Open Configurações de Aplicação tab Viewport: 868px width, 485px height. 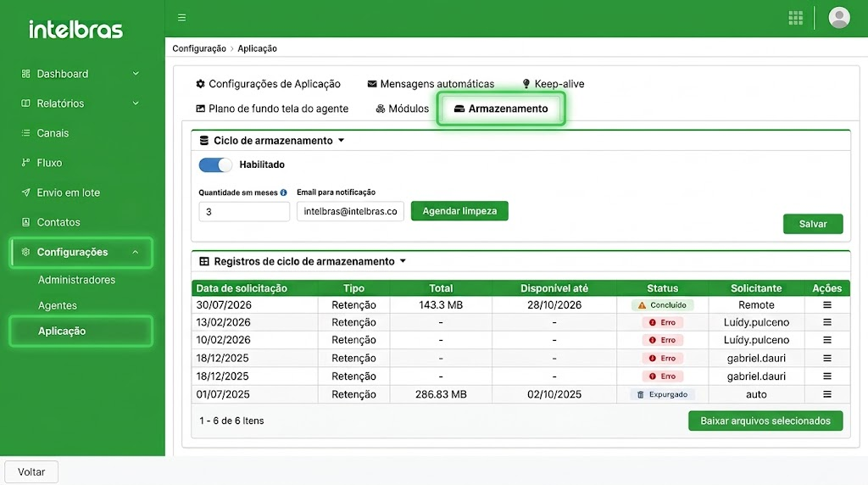(x=268, y=84)
